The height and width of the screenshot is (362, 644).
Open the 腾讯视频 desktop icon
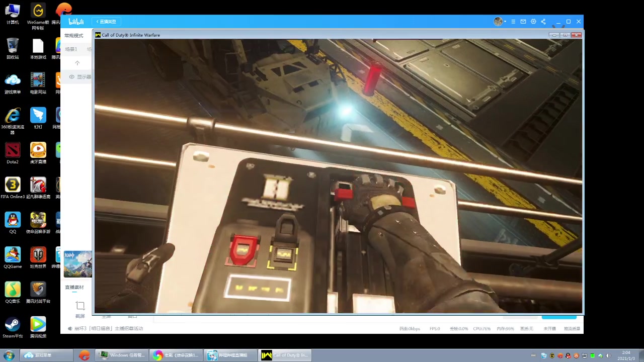pos(38,327)
